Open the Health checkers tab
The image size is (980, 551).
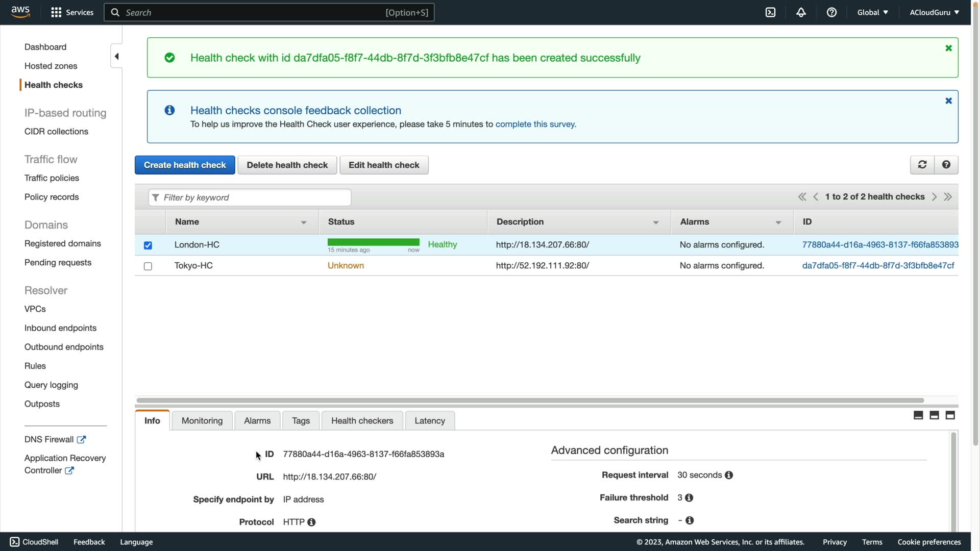tap(362, 421)
